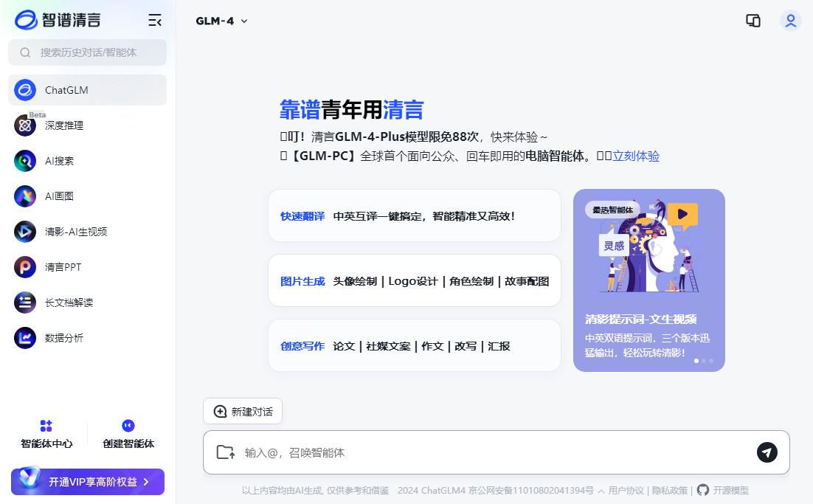Open 深度推理 Beta assistant

[x=64, y=125]
